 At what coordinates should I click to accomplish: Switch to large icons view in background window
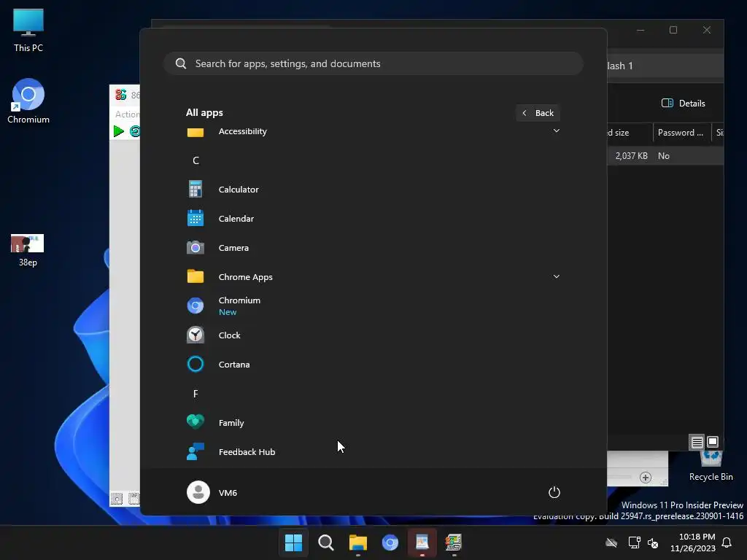pyautogui.click(x=713, y=443)
